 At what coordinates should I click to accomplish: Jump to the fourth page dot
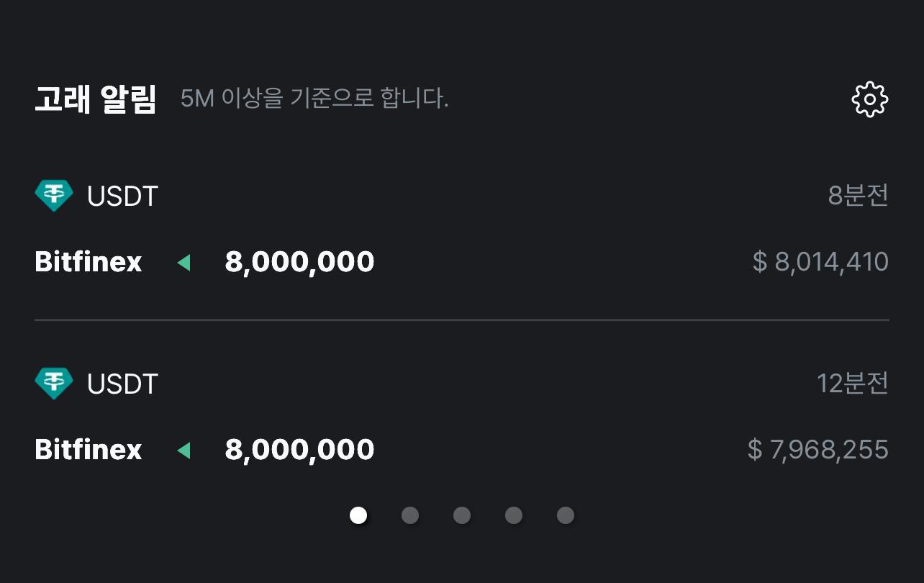pyautogui.click(x=514, y=515)
